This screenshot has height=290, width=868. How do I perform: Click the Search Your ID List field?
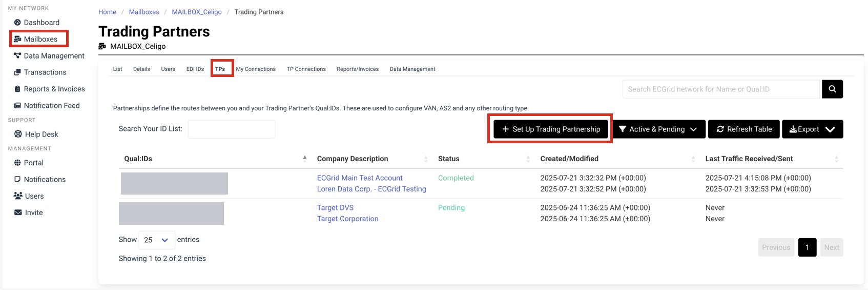point(231,129)
